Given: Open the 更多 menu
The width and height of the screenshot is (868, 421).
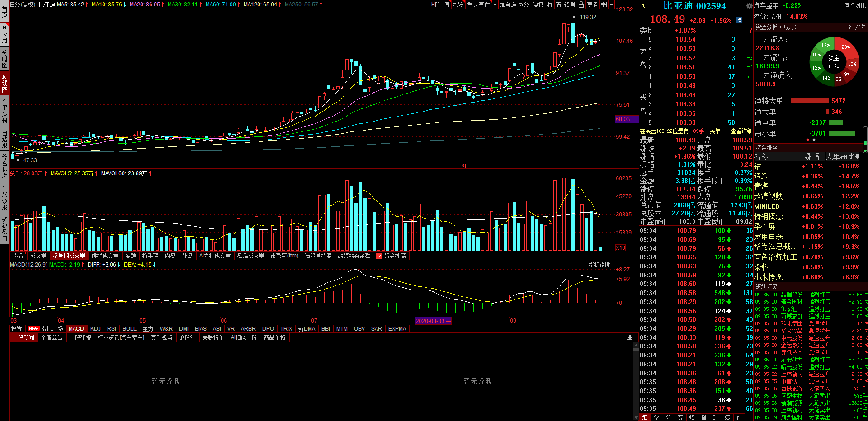Looking at the screenshot, I should [x=592, y=5].
